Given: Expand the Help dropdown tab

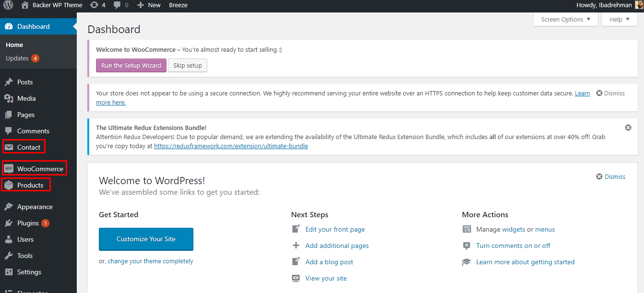Looking at the screenshot, I should 619,20.
